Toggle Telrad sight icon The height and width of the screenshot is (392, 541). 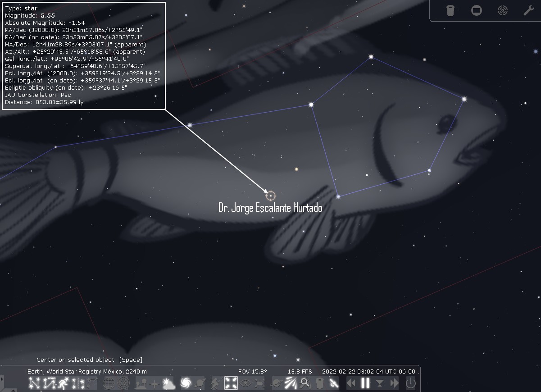(502, 10)
